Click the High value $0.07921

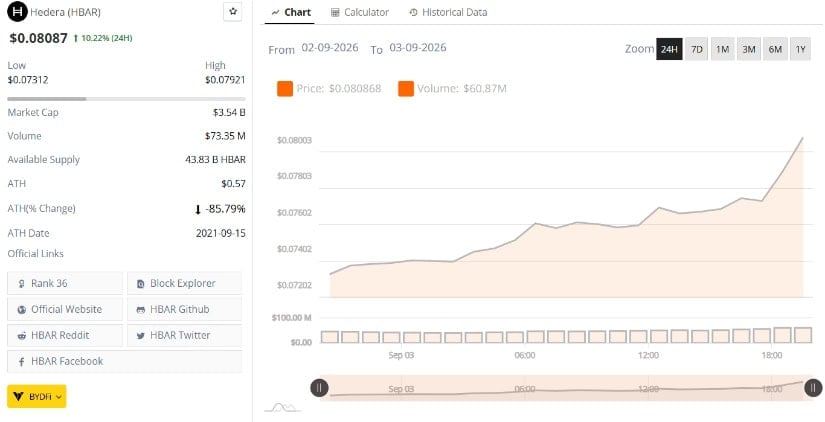(x=225, y=80)
